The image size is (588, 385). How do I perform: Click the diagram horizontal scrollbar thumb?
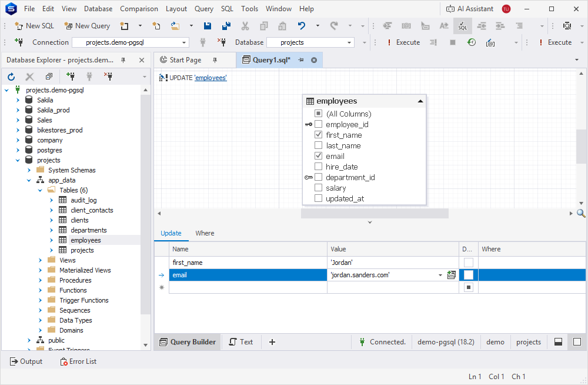tap(375, 213)
